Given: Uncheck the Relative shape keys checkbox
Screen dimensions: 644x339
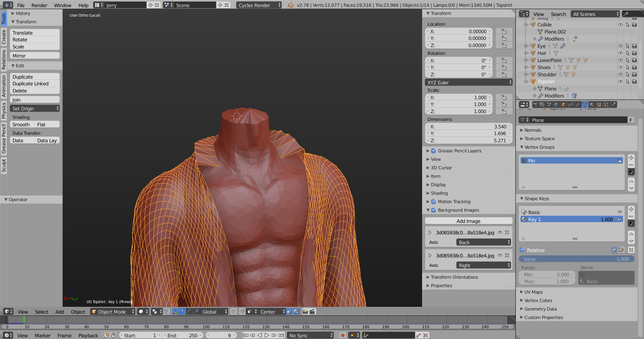Looking at the screenshot, I should (x=523, y=250).
